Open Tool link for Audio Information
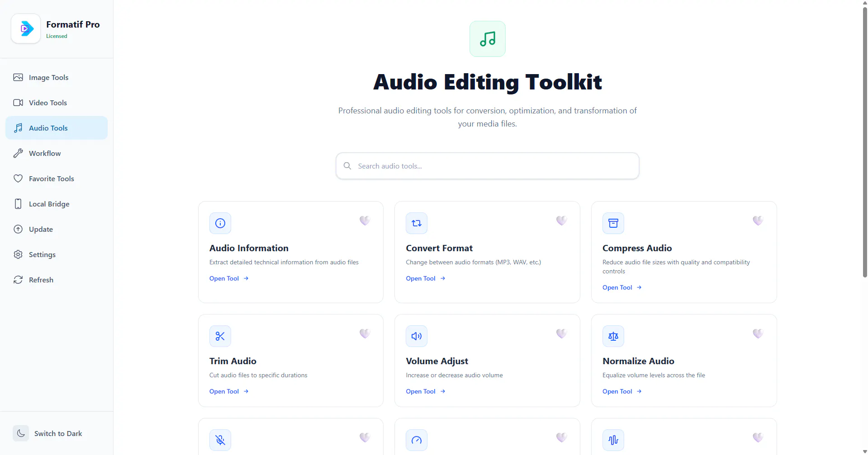This screenshot has width=868, height=455. click(x=229, y=278)
